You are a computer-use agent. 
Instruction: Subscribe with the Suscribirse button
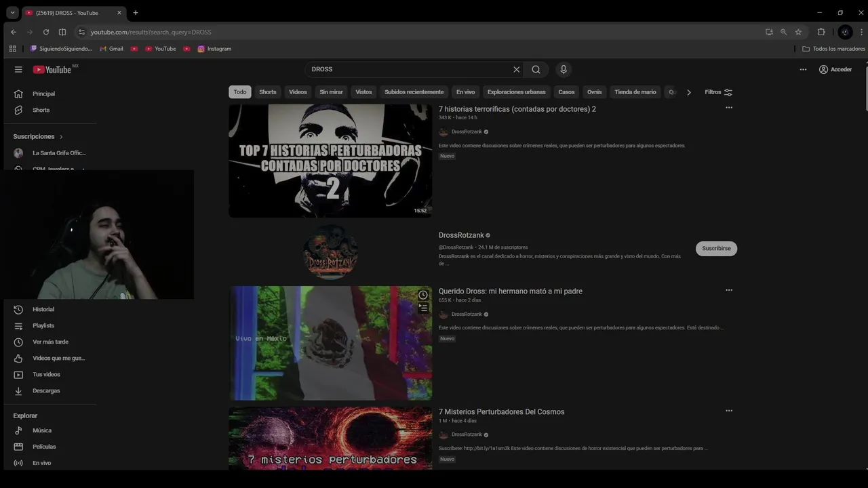point(716,249)
